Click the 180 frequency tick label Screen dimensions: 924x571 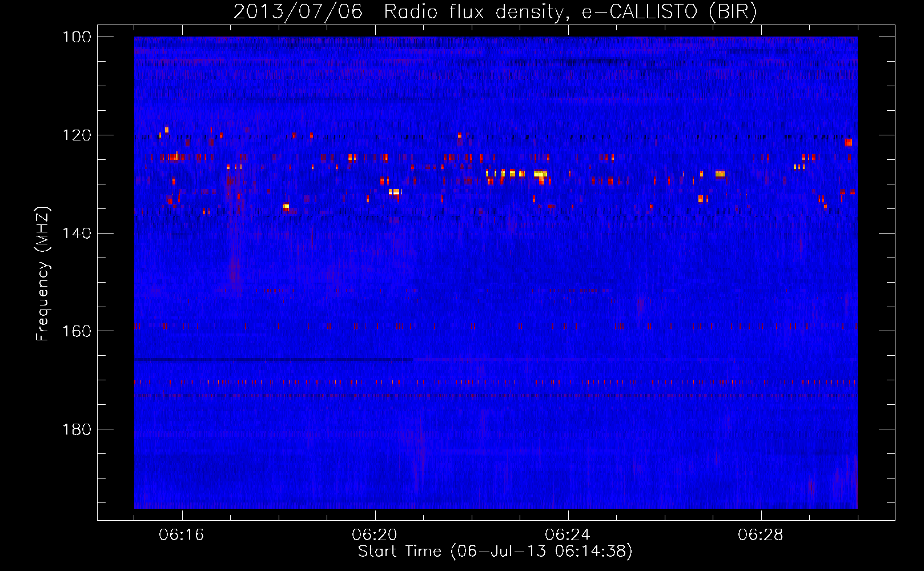coord(76,429)
